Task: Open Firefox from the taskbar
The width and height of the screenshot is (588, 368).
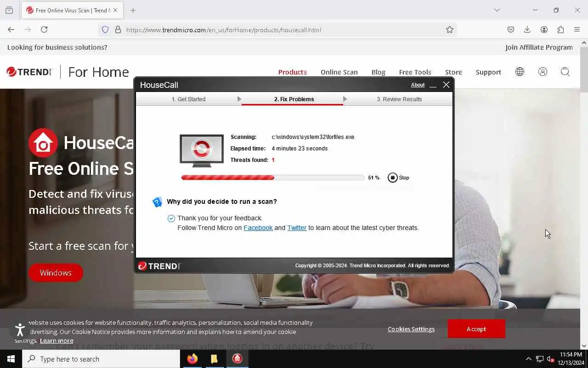Action: pos(192,359)
